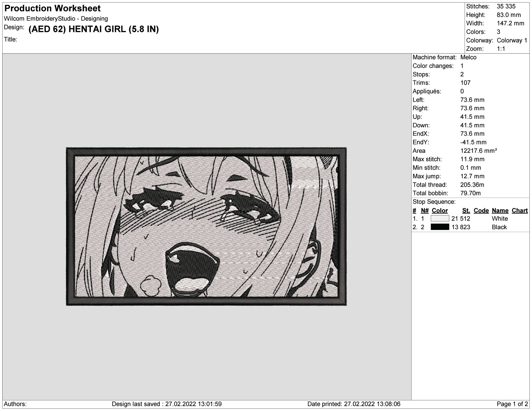This screenshot has height=411, width=532.
Task: Click the max jump value '12.7 mm'
Action: click(x=472, y=176)
